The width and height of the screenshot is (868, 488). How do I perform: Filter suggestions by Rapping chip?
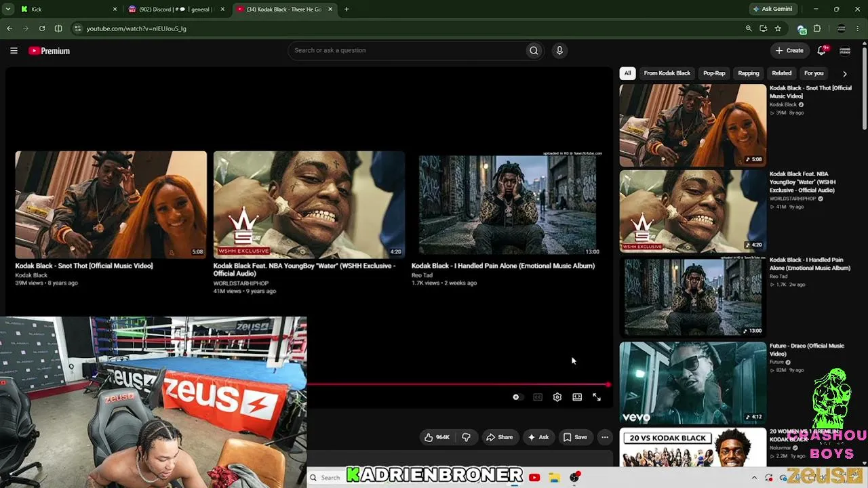[x=749, y=73]
